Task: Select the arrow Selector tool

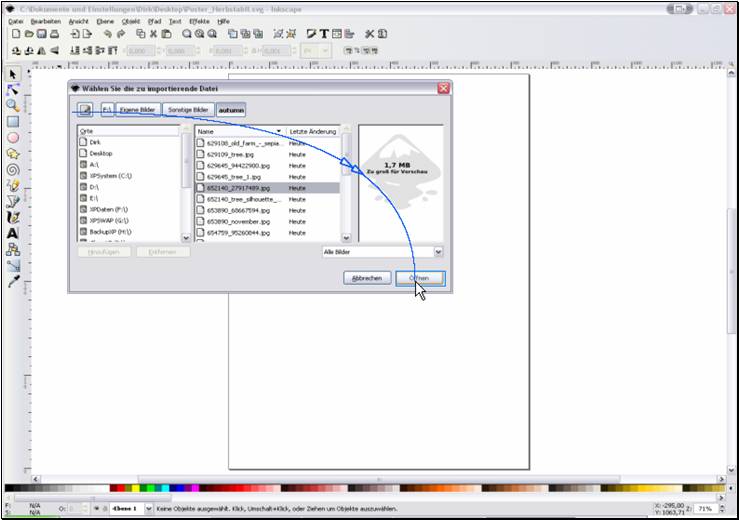Action: tap(13, 74)
